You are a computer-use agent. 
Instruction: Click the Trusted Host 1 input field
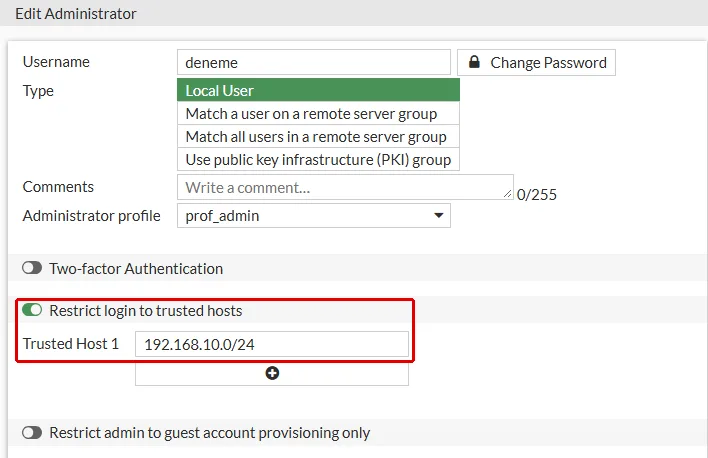pyautogui.click(x=272, y=344)
